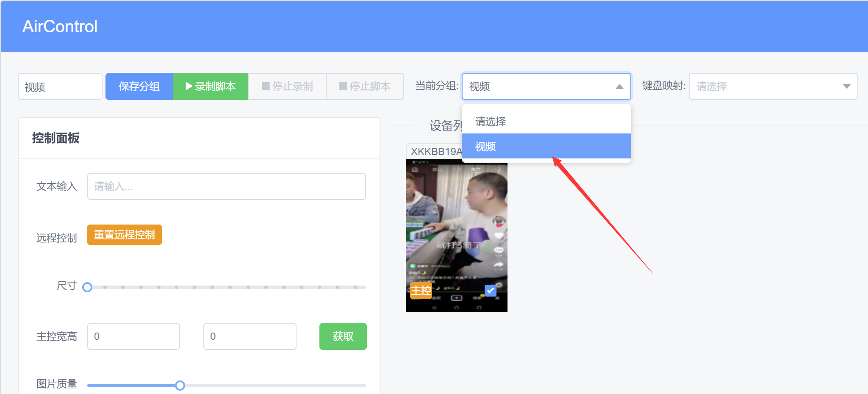Click the 图片质量 slider handle
The height and width of the screenshot is (394, 868).
point(180,386)
